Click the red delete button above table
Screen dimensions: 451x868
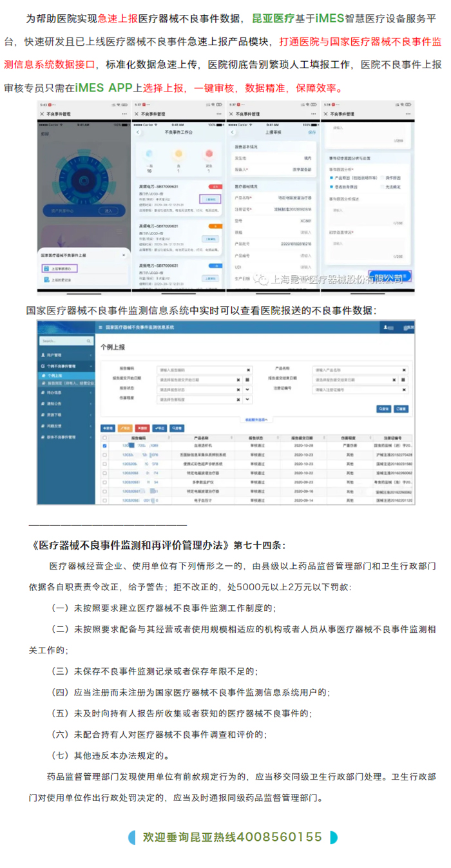[143, 427]
